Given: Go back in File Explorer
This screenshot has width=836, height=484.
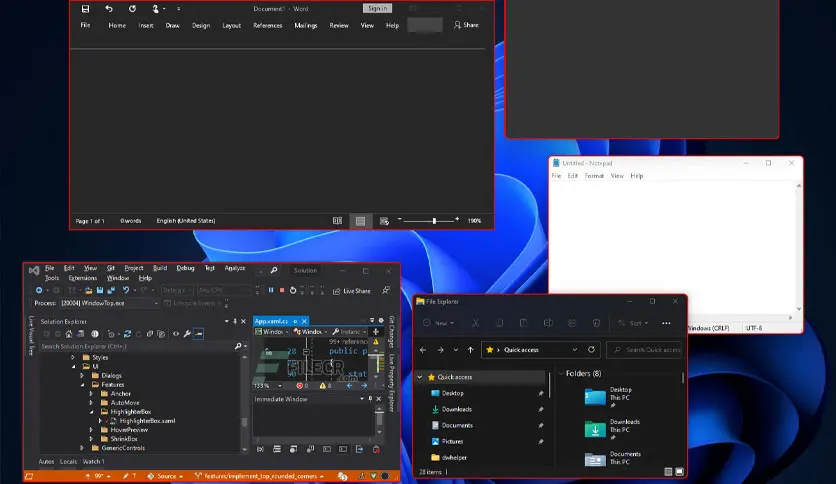Looking at the screenshot, I should [x=423, y=350].
